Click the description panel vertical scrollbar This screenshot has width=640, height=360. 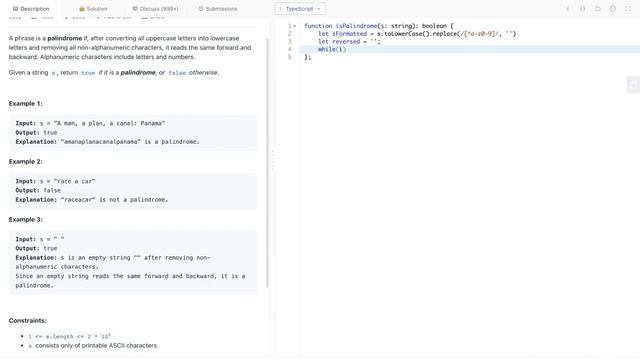267,162
